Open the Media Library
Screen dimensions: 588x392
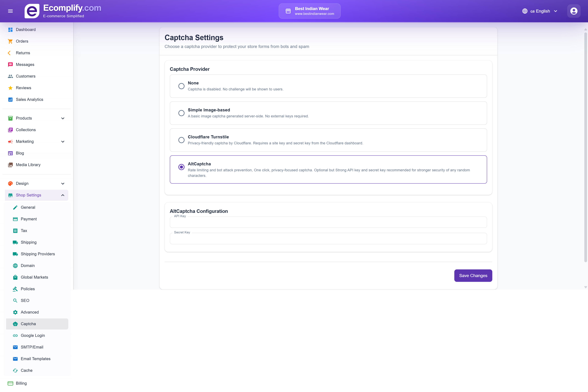click(28, 165)
